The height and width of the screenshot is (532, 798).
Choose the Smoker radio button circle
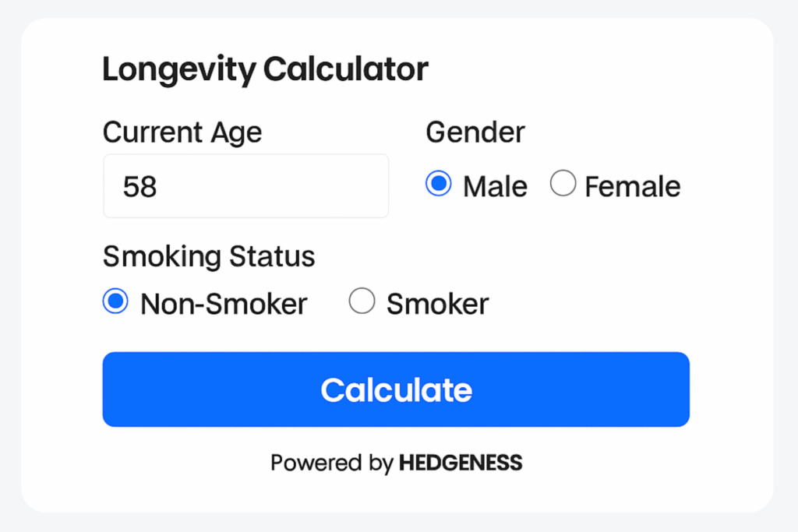coord(362,301)
